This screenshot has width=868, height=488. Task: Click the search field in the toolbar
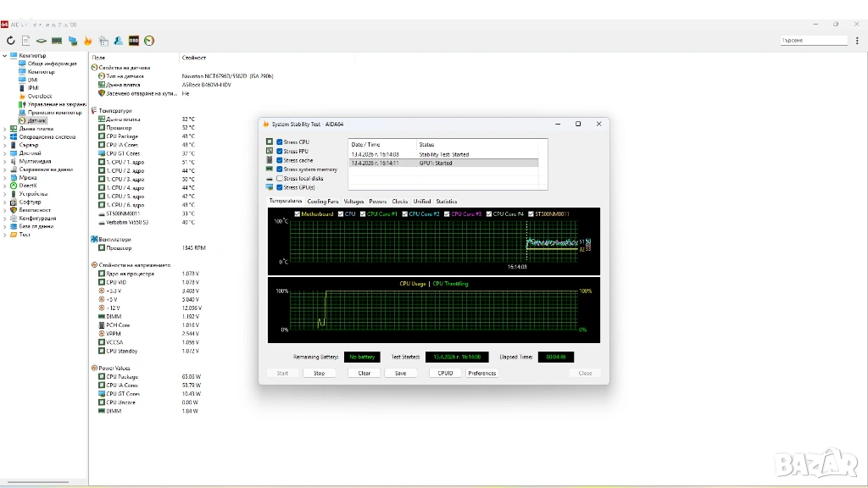813,41
